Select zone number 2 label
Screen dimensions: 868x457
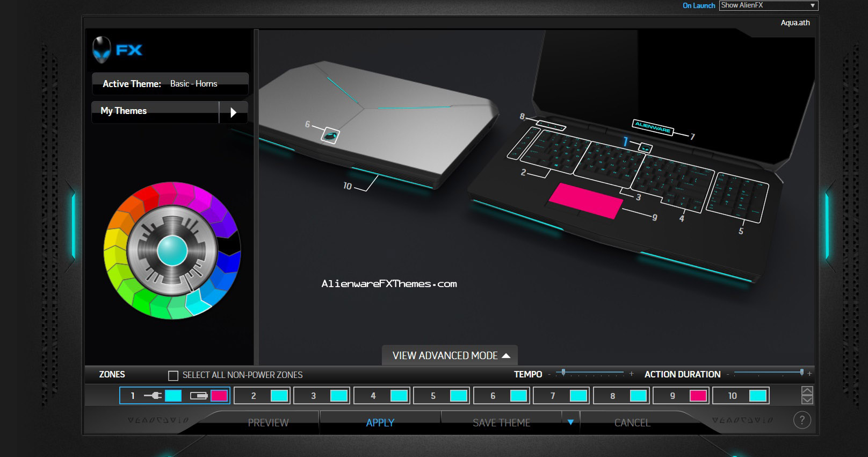[254, 396]
